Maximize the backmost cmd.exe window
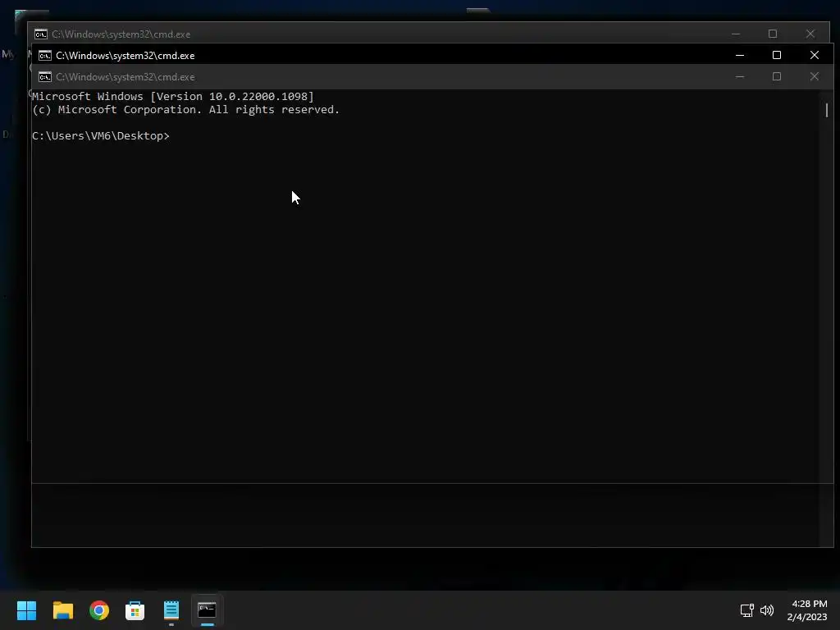Image resolution: width=840 pixels, height=630 pixels. pos(773,34)
